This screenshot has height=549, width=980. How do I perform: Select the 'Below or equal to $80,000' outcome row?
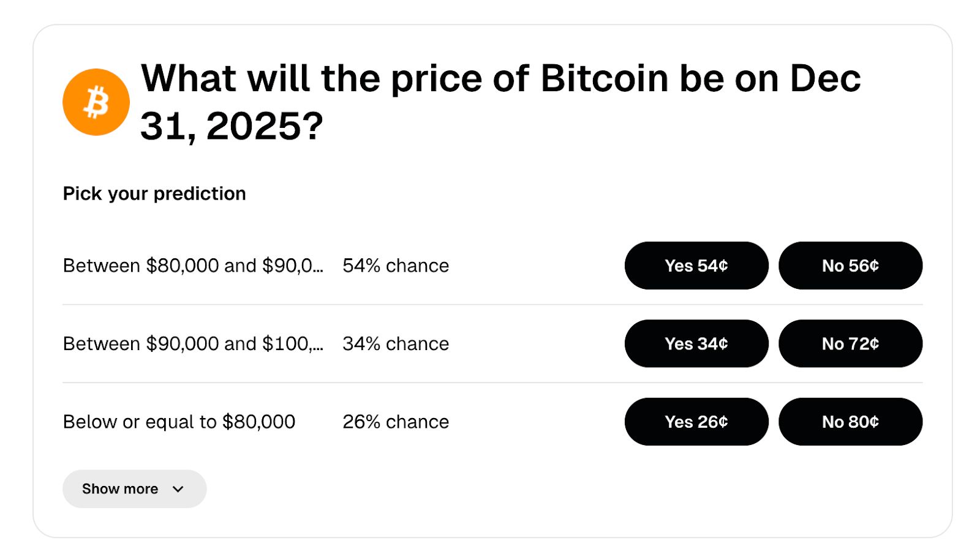click(x=178, y=421)
